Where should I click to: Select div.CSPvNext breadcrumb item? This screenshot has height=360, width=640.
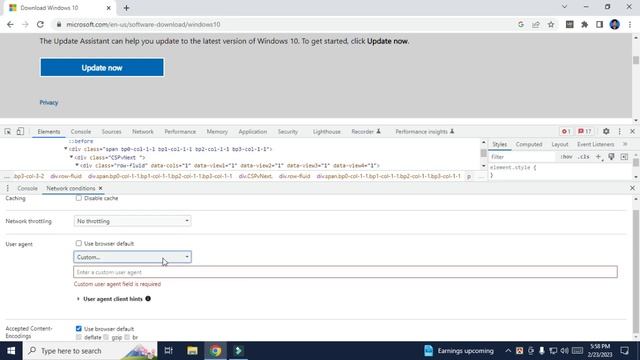[x=256, y=176]
